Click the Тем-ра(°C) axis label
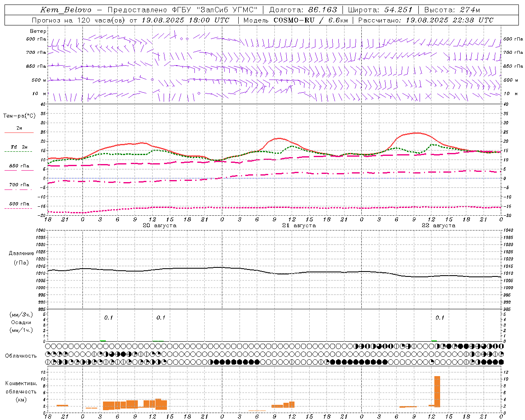 click(19, 116)
